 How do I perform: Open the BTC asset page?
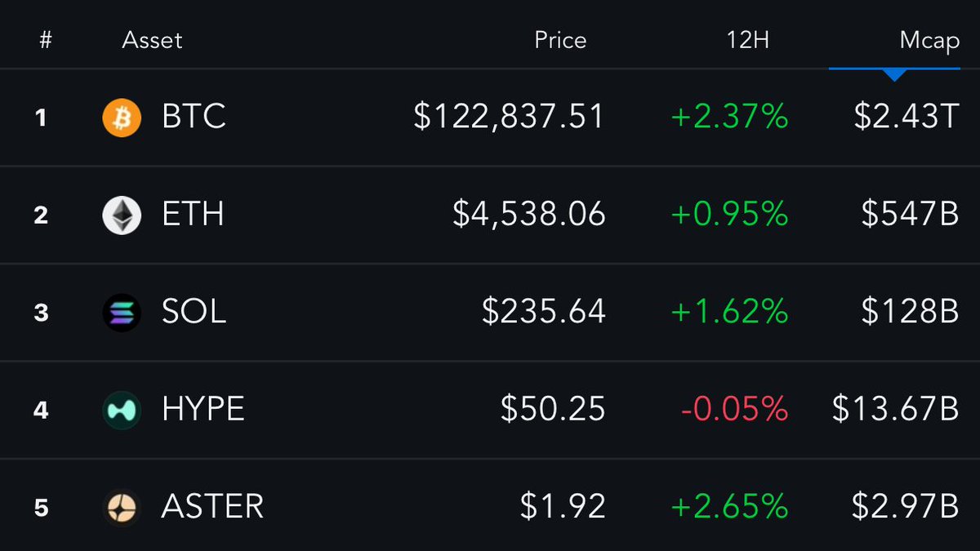click(x=194, y=118)
